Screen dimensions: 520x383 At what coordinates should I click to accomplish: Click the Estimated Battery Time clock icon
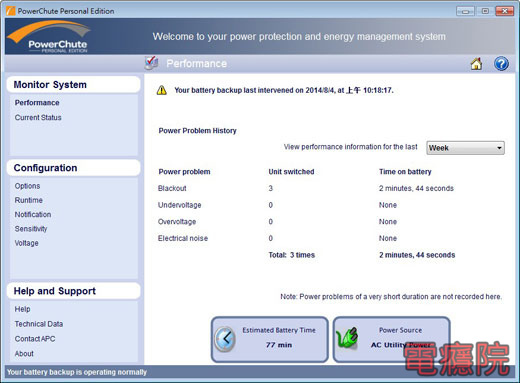[x=225, y=339]
